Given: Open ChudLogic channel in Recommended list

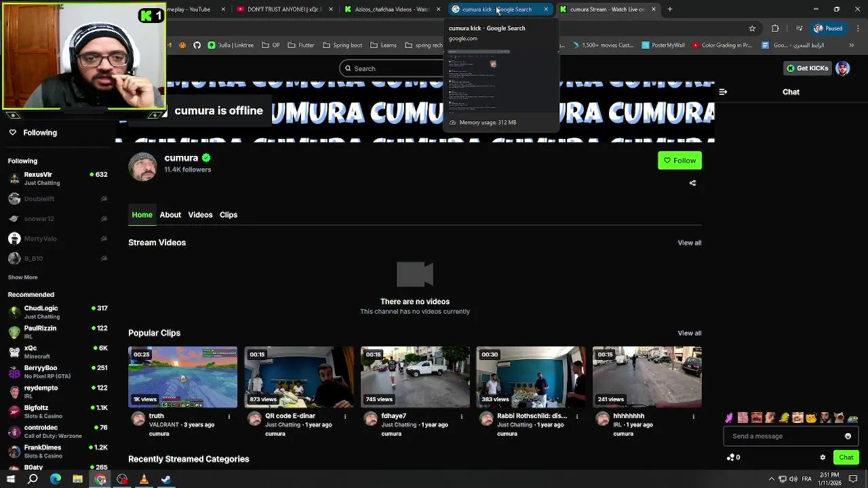Looking at the screenshot, I should coord(58,312).
